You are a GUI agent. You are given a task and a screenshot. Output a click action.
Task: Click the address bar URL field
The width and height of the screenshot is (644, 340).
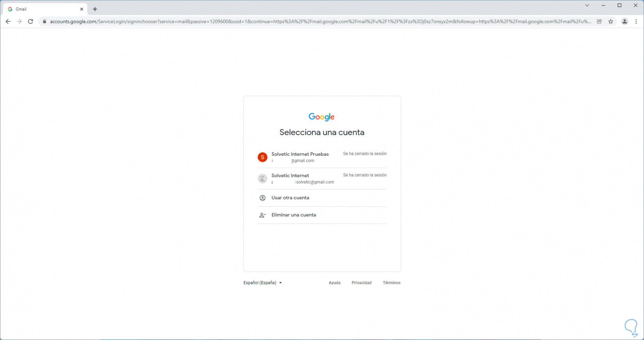[320, 21]
